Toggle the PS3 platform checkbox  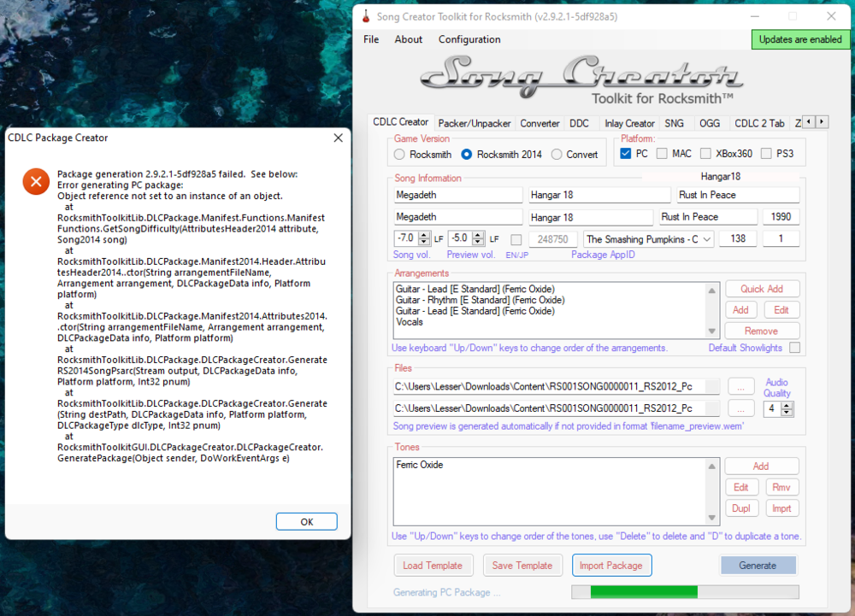[764, 154]
